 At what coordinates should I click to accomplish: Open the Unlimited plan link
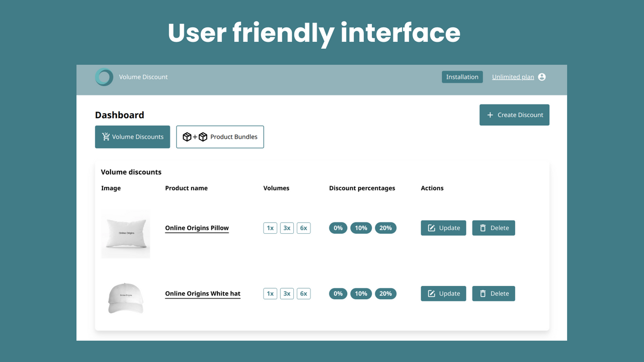tap(513, 76)
